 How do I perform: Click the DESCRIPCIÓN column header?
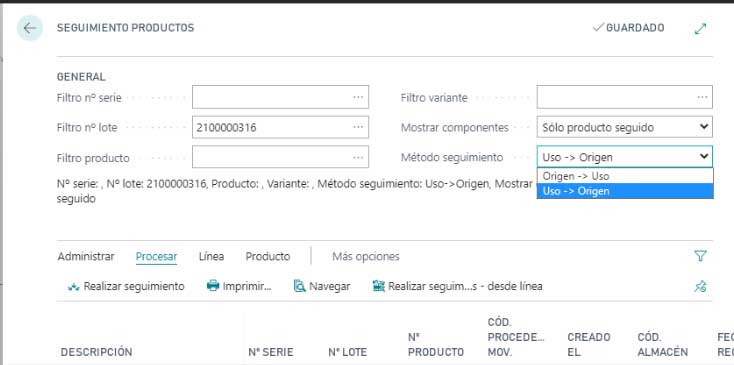pyautogui.click(x=96, y=352)
